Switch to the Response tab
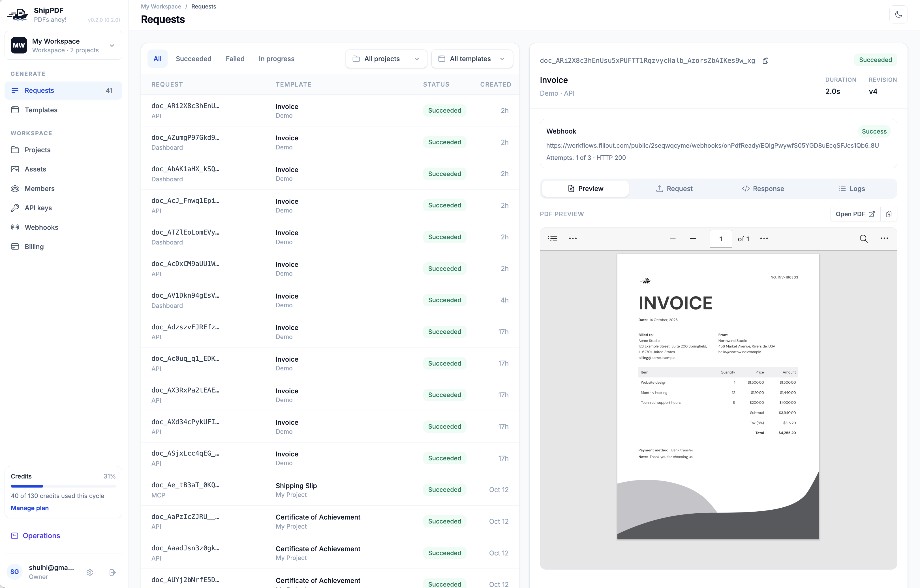This screenshot has width=920, height=588. pyautogui.click(x=763, y=189)
